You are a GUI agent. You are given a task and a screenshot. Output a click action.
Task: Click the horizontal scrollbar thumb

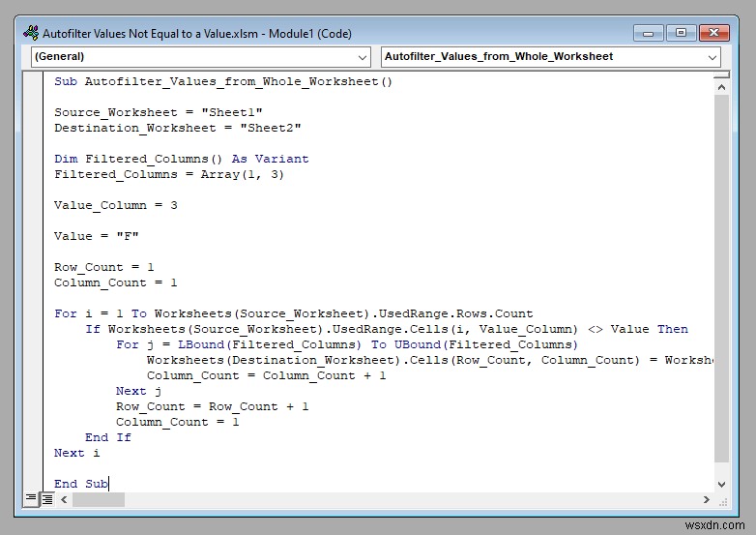pyautogui.click(x=99, y=499)
